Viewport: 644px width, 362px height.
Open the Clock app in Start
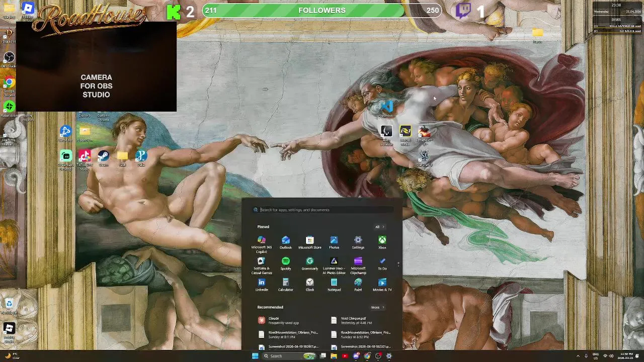point(309,285)
